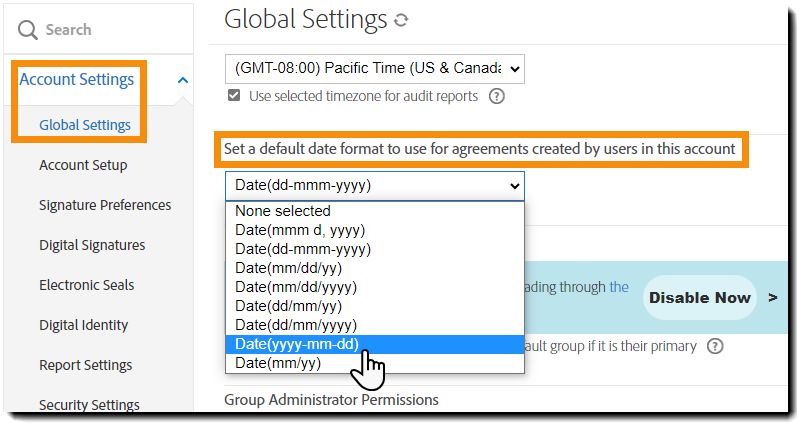This screenshot has width=797, height=423.
Task: Choose Date(mm/yy) format option
Action: click(278, 363)
